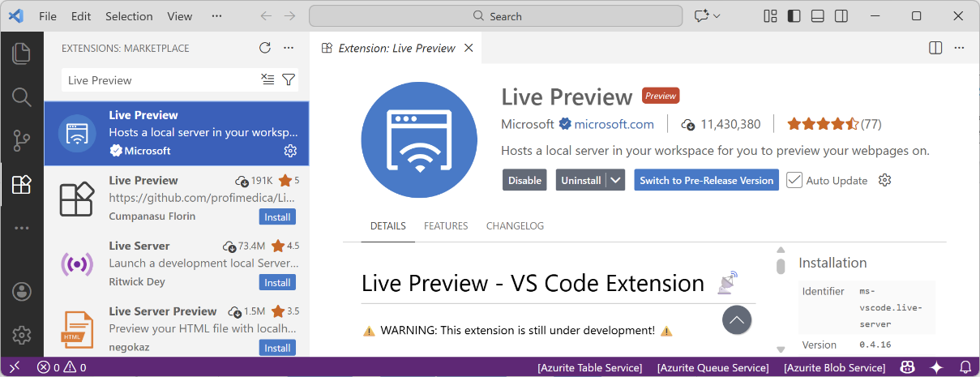Click the top Search command center box
This screenshot has width=980, height=377.
pyautogui.click(x=495, y=16)
